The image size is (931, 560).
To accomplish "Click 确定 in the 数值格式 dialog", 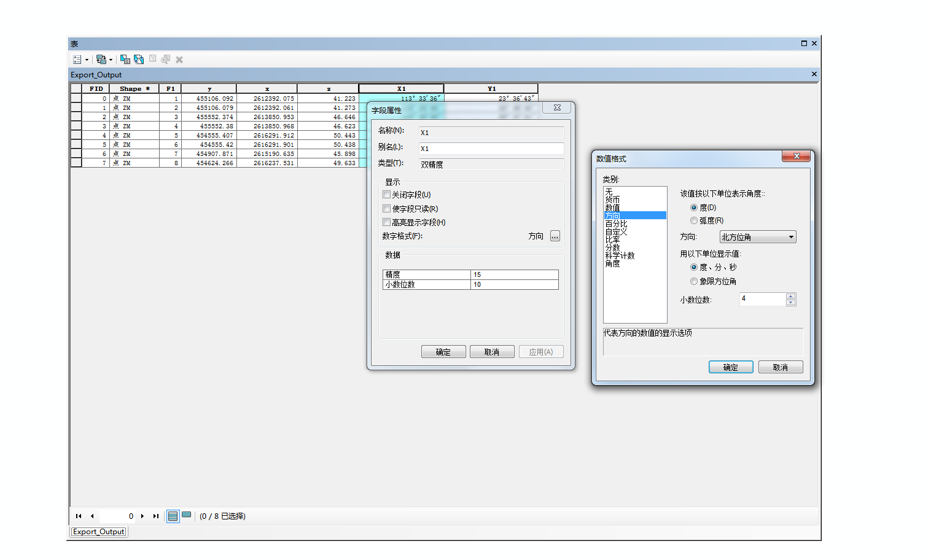I will pyautogui.click(x=731, y=367).
